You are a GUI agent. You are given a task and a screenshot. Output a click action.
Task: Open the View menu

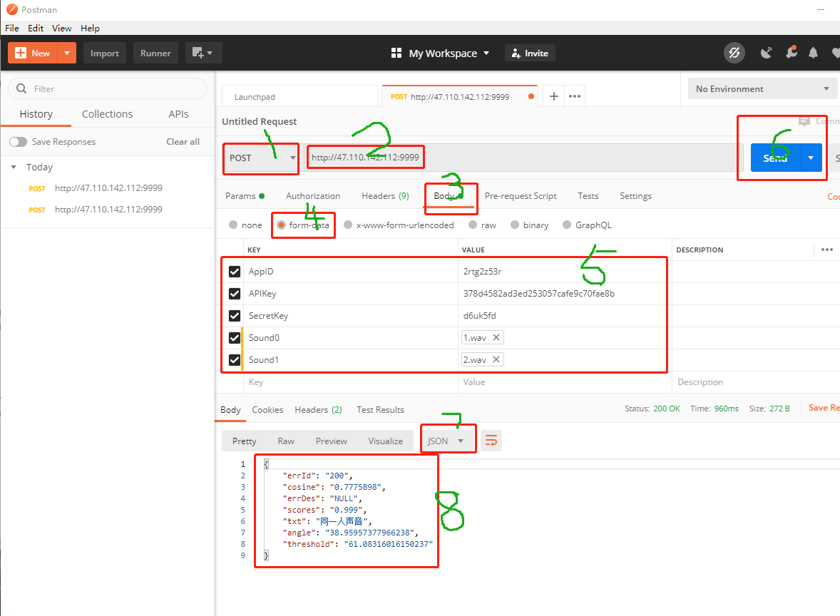(x=61, y=29)
